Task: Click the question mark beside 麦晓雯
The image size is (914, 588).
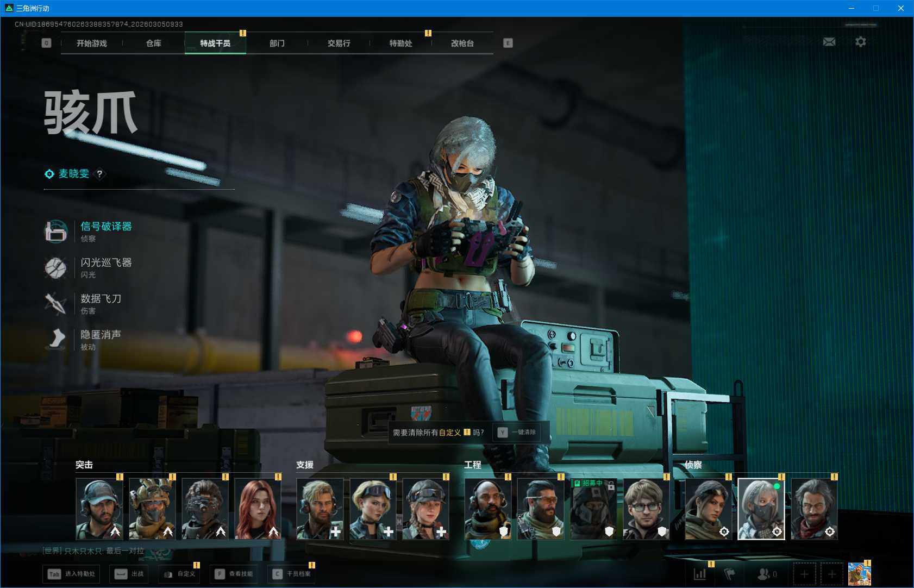Action: pyautogui.click(x=99, y=174)
